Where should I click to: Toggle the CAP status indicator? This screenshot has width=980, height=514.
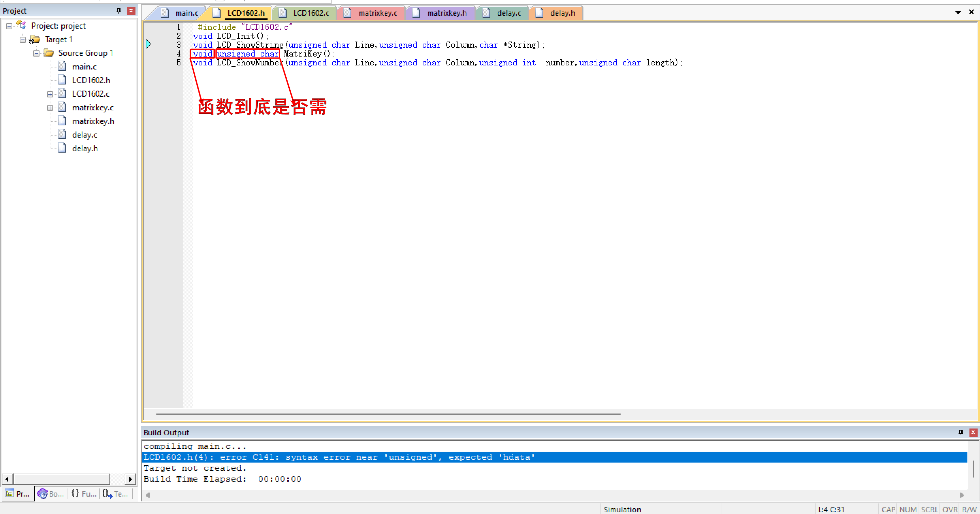[888, 510]
